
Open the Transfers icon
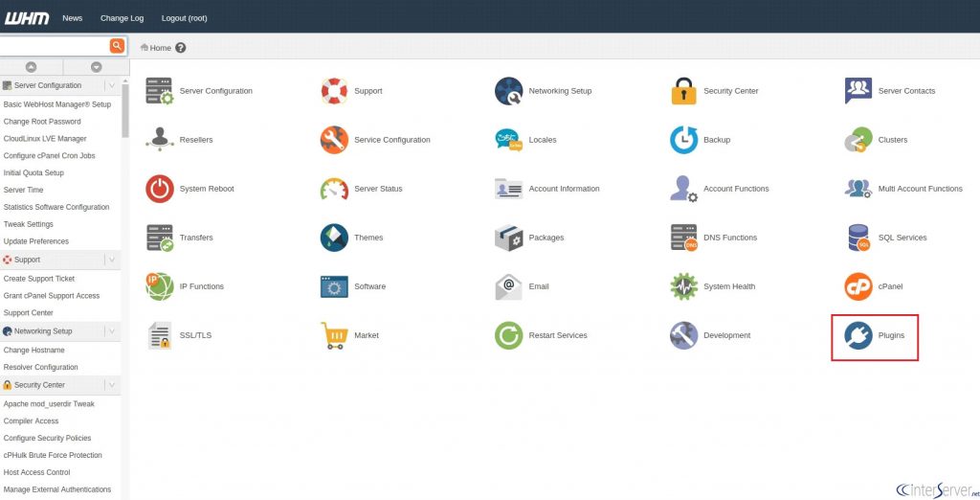click(x=160, y=238)
